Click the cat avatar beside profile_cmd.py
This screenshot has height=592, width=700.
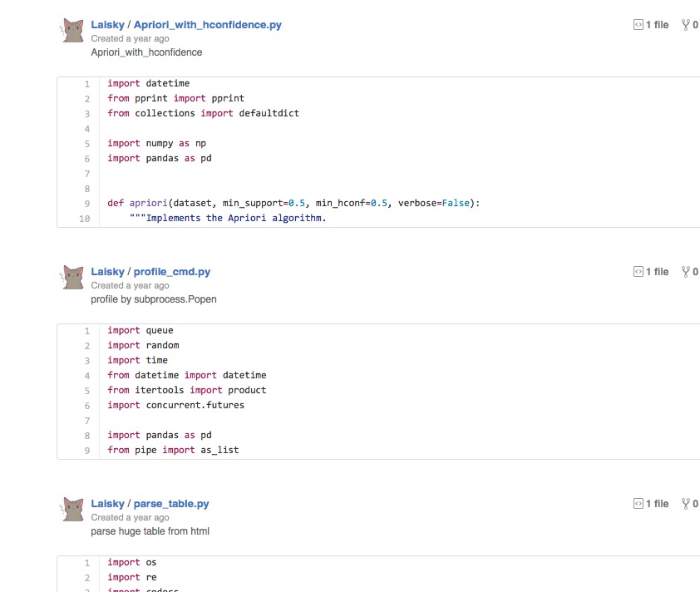(x=73, y=277)
